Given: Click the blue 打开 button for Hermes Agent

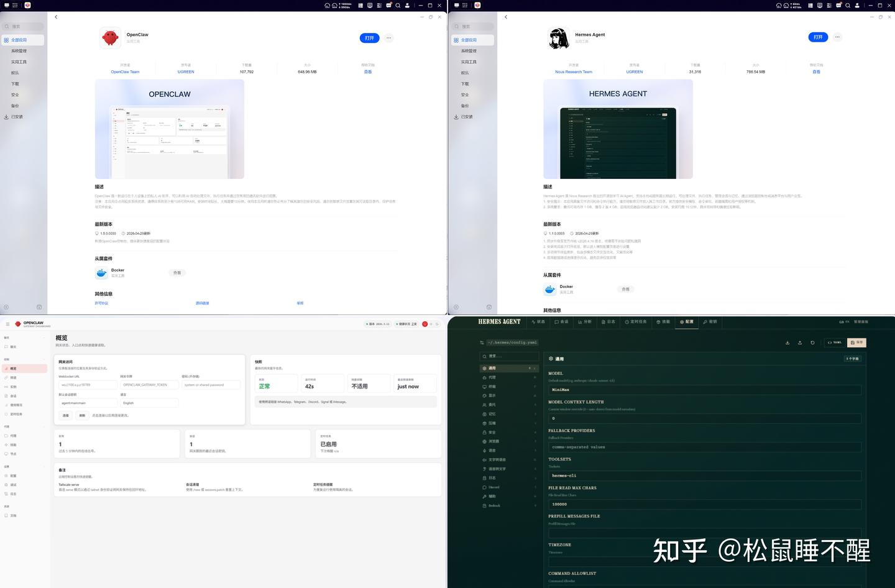Looking at the screenshot, I should (x=818, y=37).
